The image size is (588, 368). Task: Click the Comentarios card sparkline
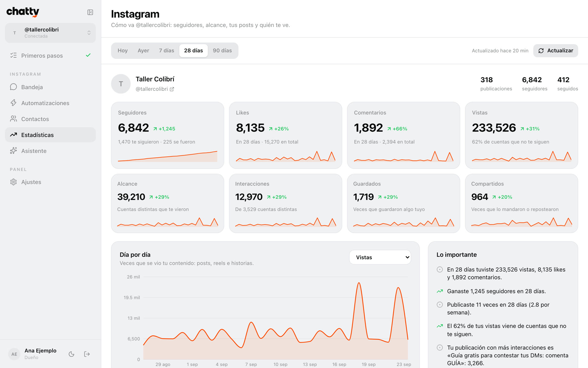click(404, 156)
